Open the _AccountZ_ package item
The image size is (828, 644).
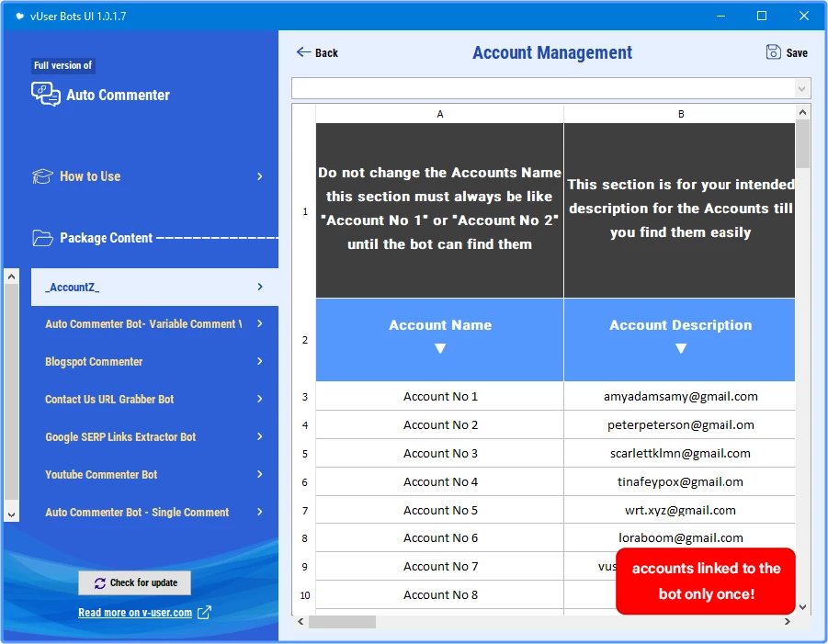click(154, 287)
